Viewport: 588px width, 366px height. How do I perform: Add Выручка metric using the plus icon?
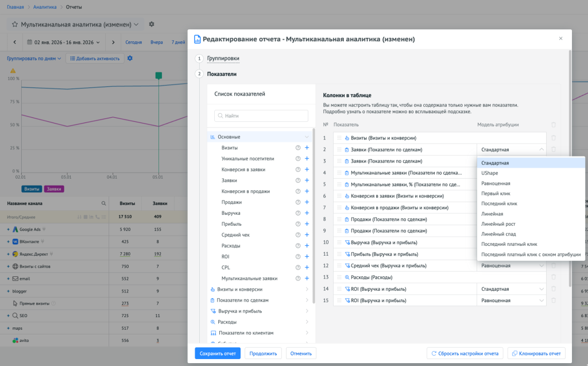307,213
